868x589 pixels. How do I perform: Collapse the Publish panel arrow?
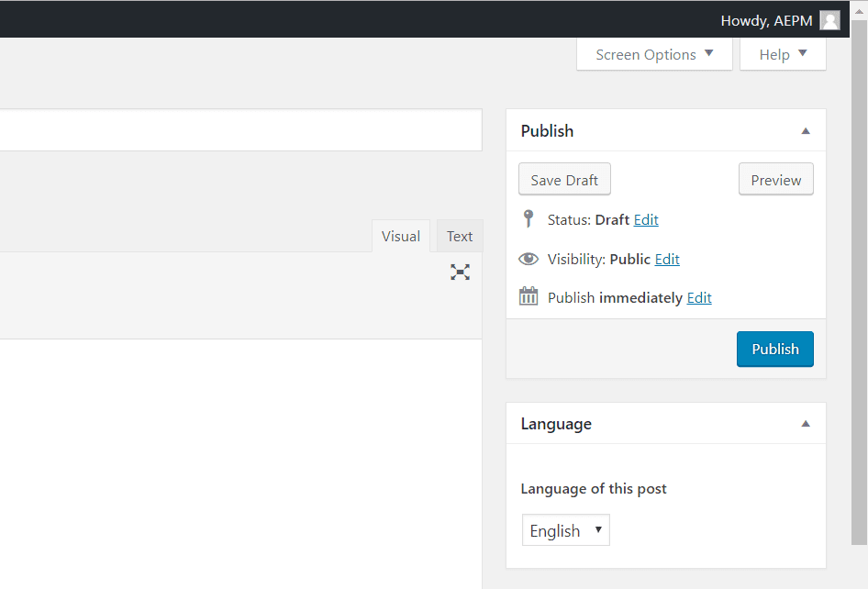click(806, 131)
